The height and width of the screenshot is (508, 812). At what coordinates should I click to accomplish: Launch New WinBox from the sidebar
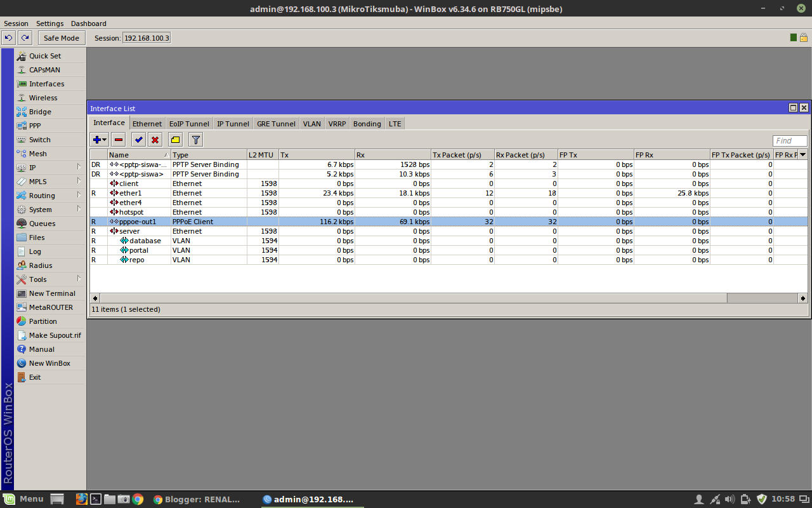50,363
